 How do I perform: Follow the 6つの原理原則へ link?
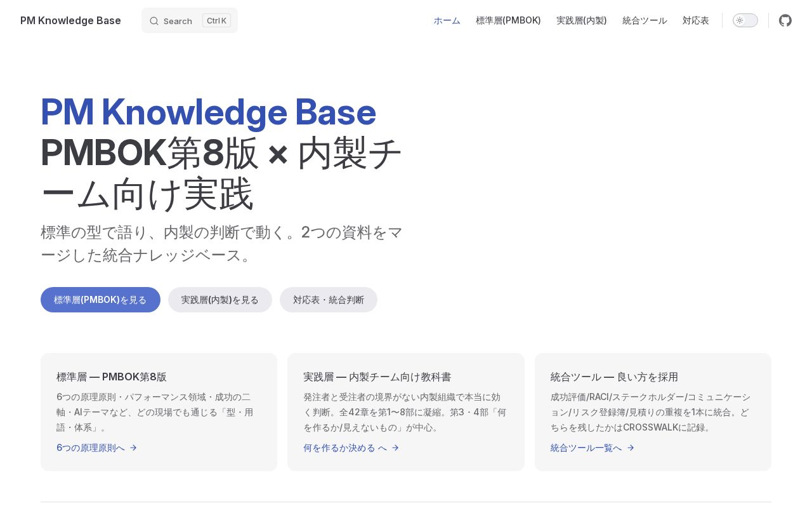point(97,448)
